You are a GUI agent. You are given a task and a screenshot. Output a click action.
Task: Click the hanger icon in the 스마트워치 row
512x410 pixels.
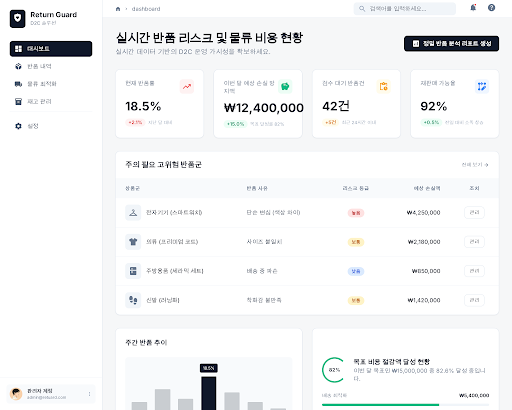pos(133,213)
